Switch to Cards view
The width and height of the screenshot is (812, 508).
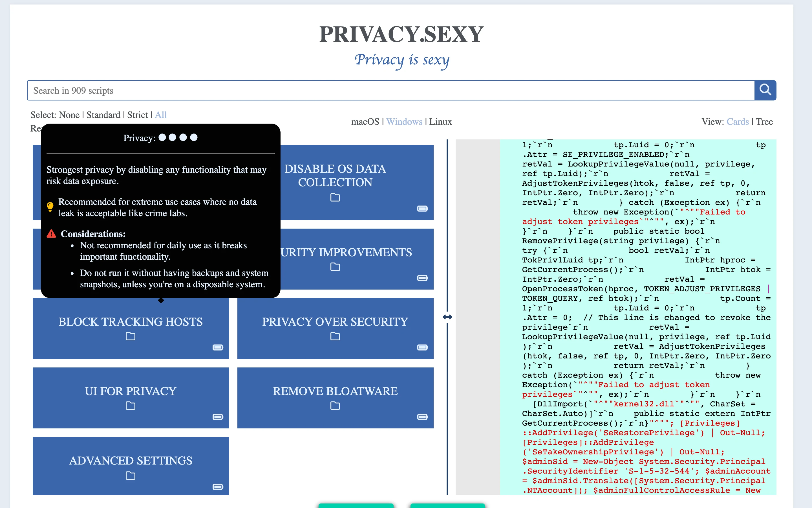coord(738,122)
